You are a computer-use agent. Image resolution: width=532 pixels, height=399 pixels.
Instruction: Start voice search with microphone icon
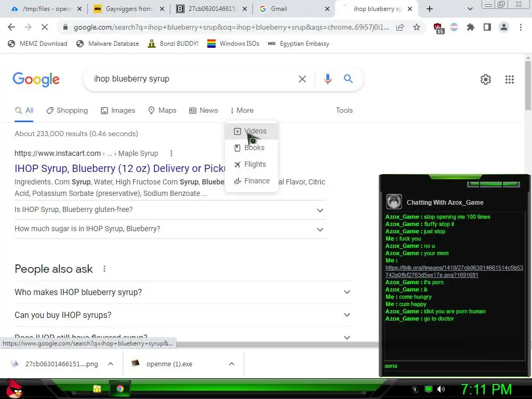[327, 79]
